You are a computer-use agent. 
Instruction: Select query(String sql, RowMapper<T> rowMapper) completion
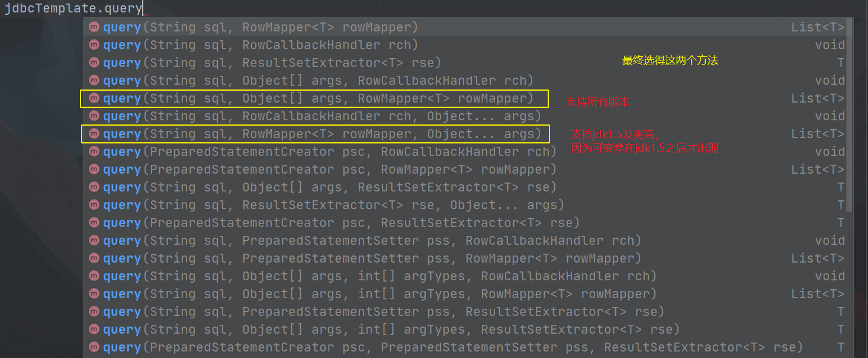(x=464, y=27)
